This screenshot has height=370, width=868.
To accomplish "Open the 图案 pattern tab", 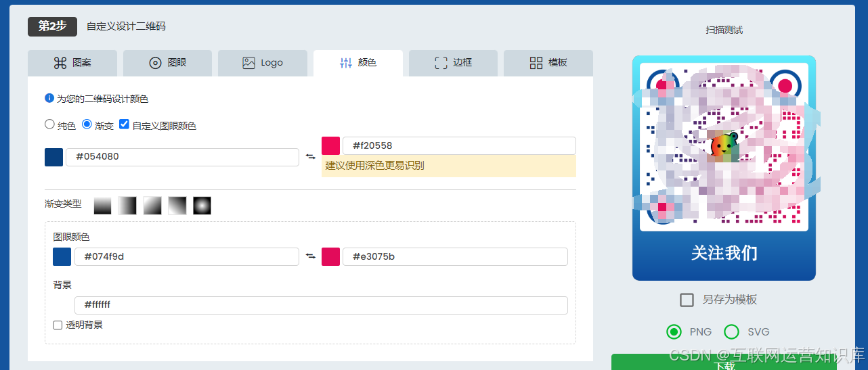I will coord(72,63).
